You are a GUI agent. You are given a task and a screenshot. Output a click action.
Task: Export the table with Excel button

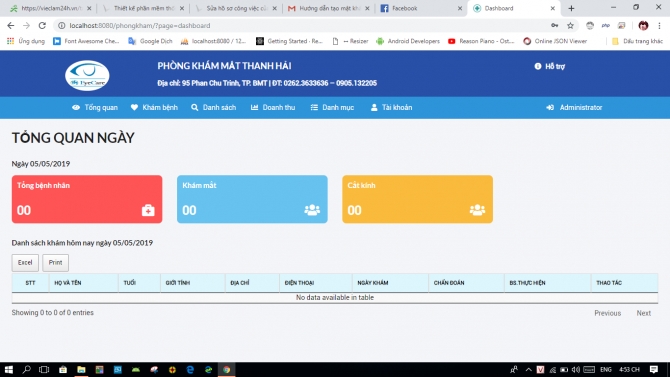click(25, 262)
